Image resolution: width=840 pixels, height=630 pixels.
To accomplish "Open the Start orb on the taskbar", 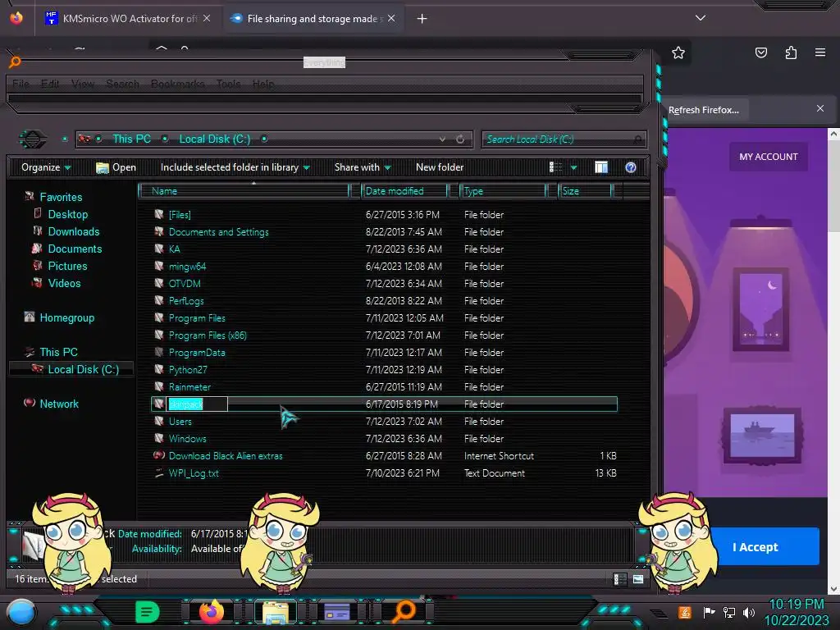I will (x=21, y=612).
